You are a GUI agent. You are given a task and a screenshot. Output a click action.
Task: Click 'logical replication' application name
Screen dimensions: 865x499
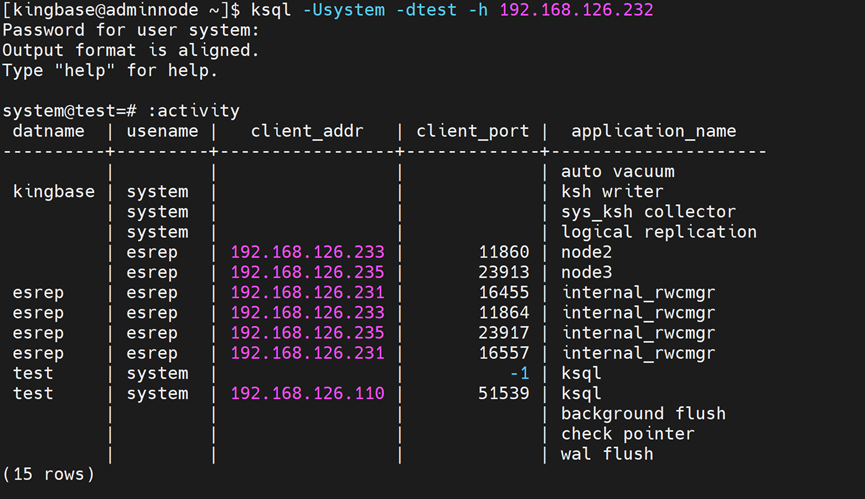(x=659, y=232)
